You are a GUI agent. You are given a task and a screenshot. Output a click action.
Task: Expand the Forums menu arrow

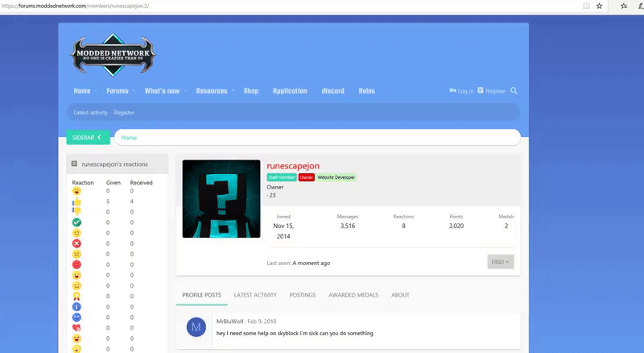click(134, 91)
